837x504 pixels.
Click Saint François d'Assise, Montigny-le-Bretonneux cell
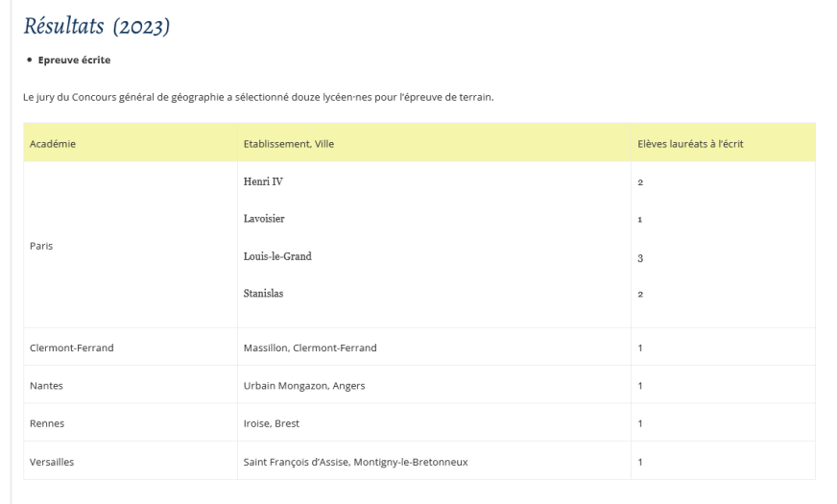point(355,462)
